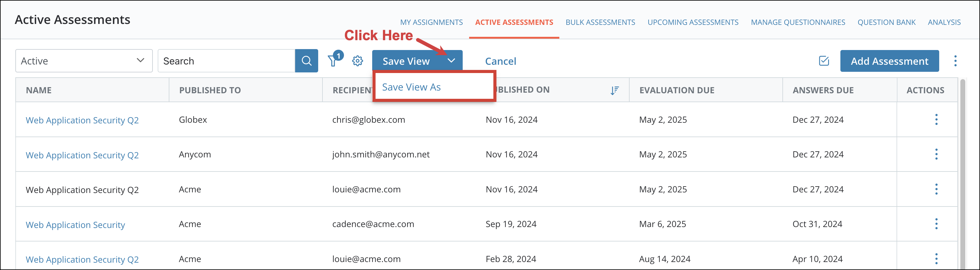Open the toolbar kebab menu beside Add Assessment
This screenshot has height=270, width=980.
click(955, 61)
